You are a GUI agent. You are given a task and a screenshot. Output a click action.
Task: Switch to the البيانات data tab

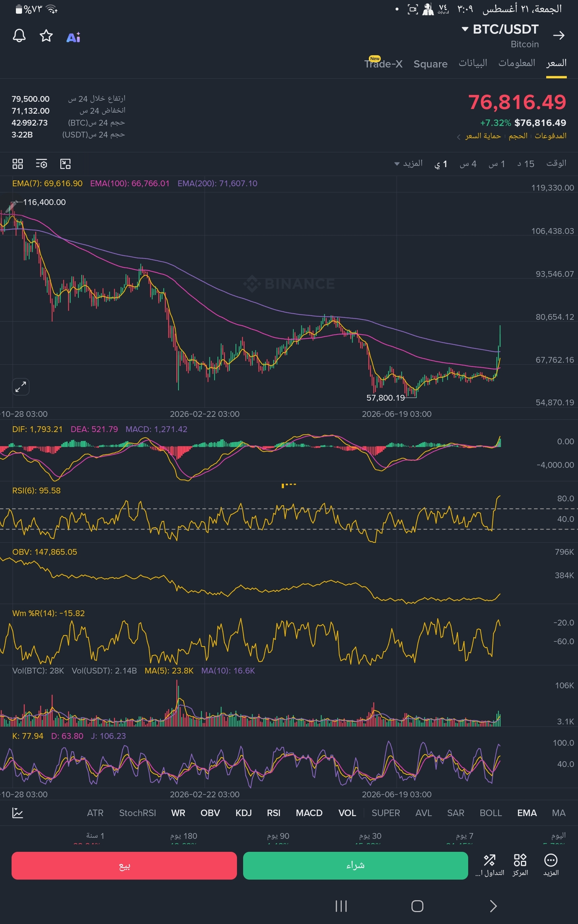click(x=473, y=64)
